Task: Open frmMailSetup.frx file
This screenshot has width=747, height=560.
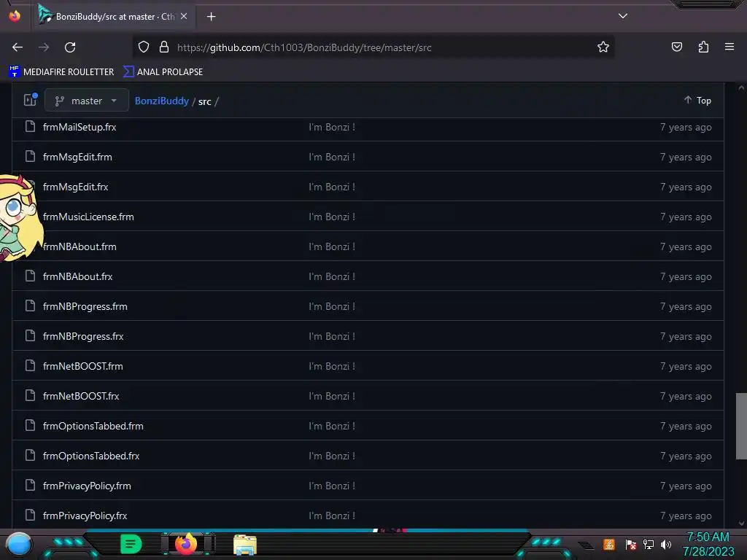Action: 80,127
